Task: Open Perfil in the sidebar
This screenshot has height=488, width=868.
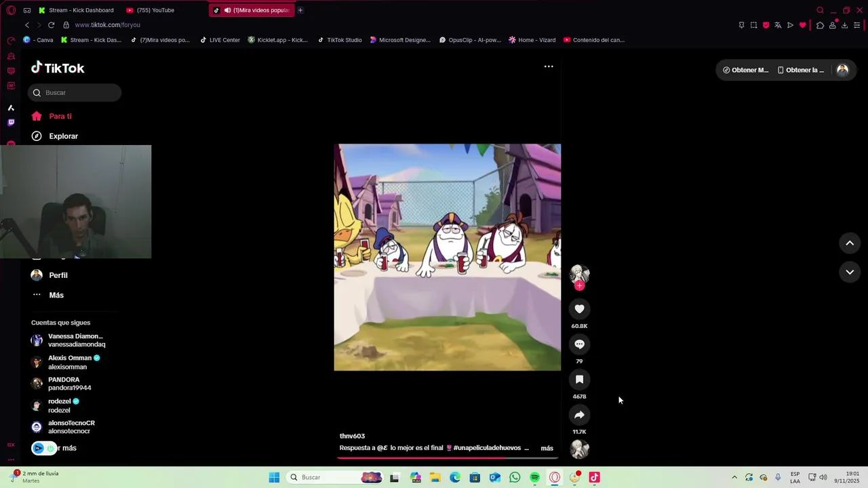Action: coord(50,275)
